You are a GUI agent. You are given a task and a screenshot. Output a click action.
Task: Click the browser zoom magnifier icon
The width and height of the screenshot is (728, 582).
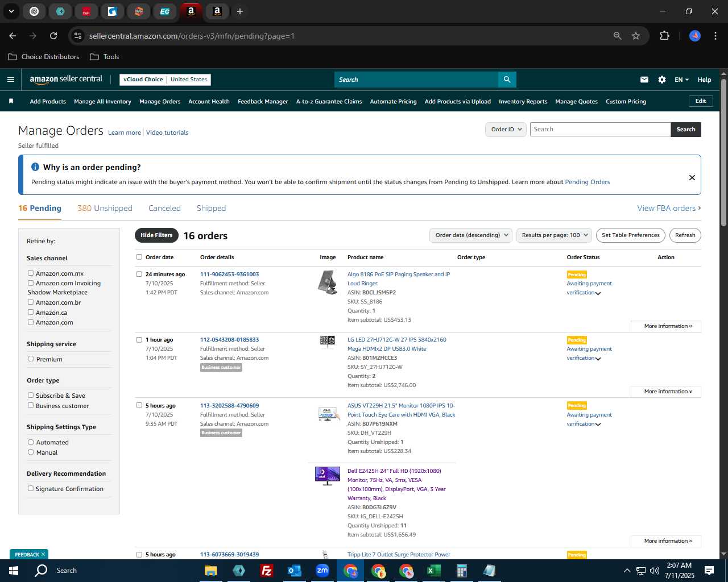pos(618,36)
